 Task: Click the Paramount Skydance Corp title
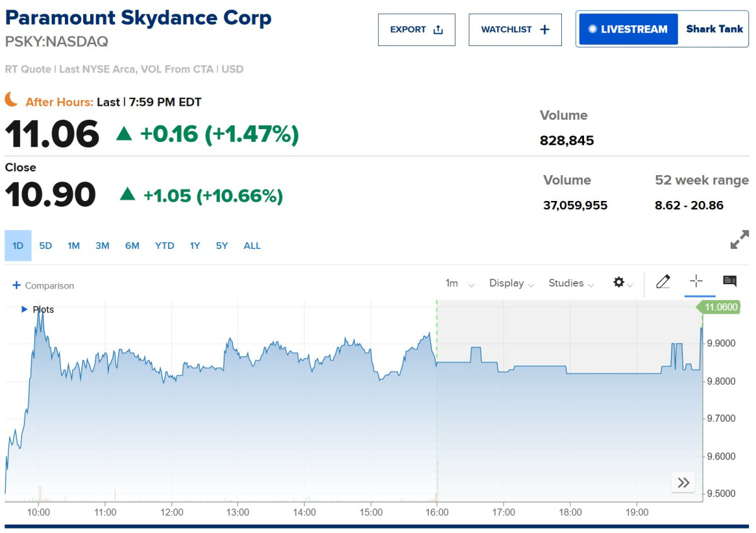[138, 17]
